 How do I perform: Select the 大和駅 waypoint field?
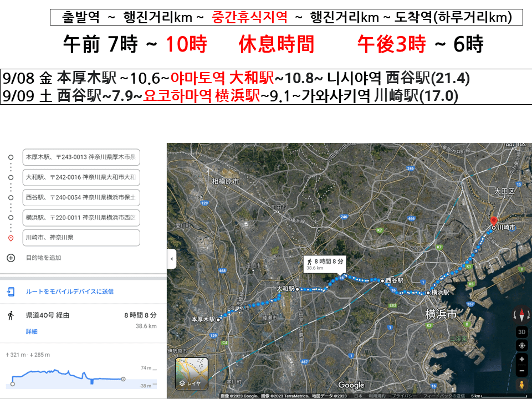pyautogui.click(x=81, y=177)
